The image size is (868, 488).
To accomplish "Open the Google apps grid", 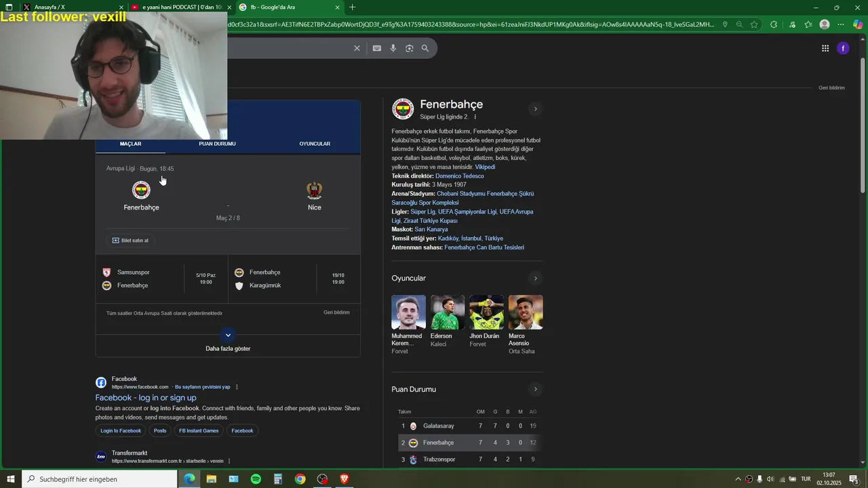I will (825, 48).
